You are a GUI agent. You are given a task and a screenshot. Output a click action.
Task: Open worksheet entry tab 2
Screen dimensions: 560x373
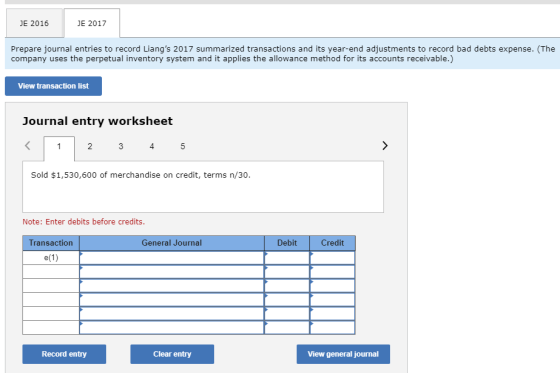(90, 146)
